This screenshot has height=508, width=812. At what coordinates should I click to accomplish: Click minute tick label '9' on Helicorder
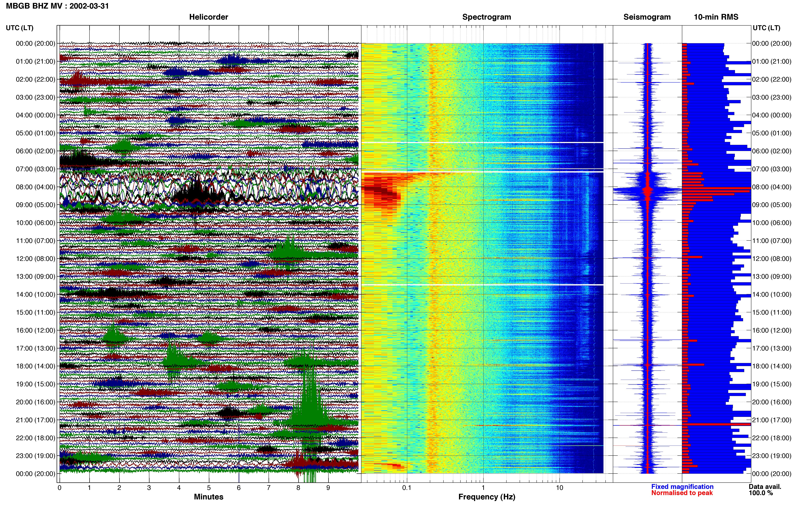click(x=328, y=488)
